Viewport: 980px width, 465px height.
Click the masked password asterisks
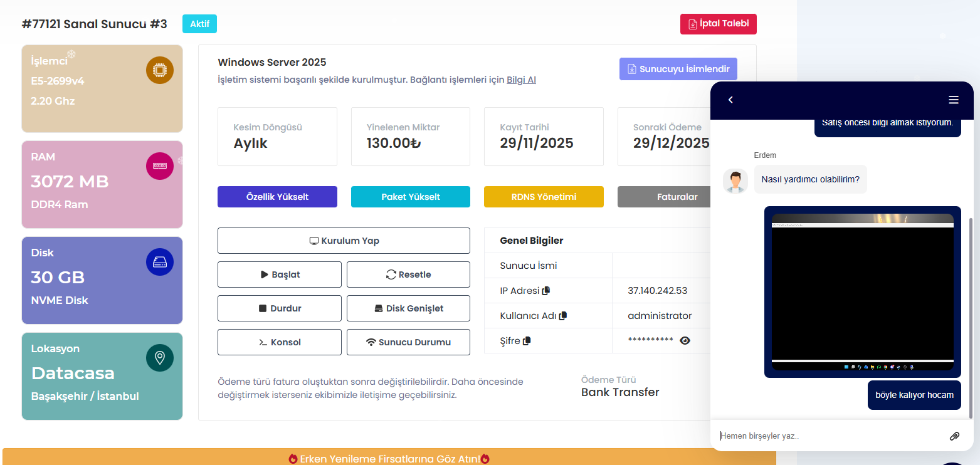(x=650, y=341)
